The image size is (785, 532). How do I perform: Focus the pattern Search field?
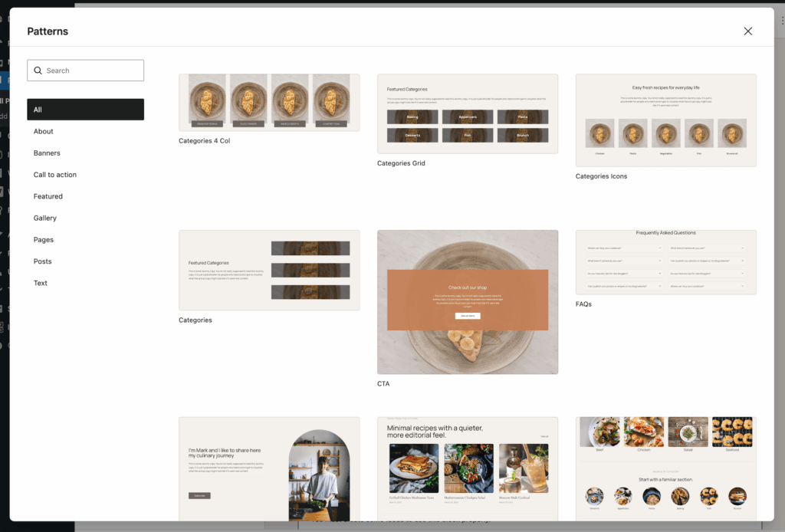click(x=92, y=71)
